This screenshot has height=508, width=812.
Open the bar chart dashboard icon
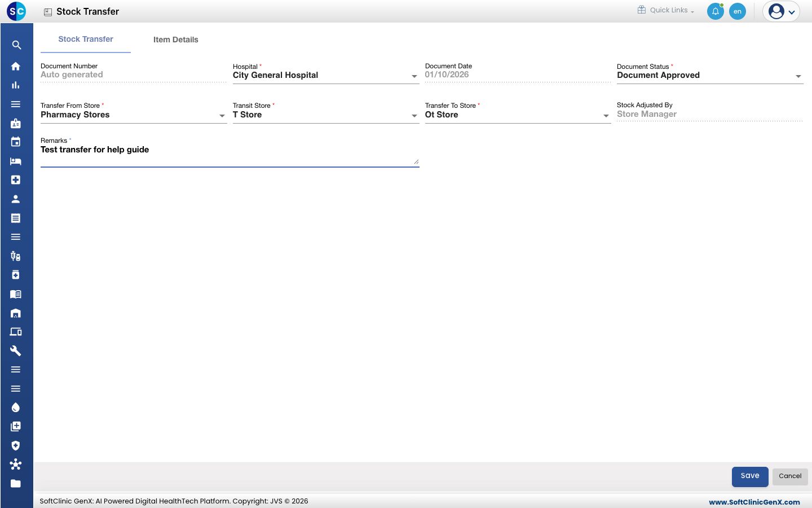point(16,85)
